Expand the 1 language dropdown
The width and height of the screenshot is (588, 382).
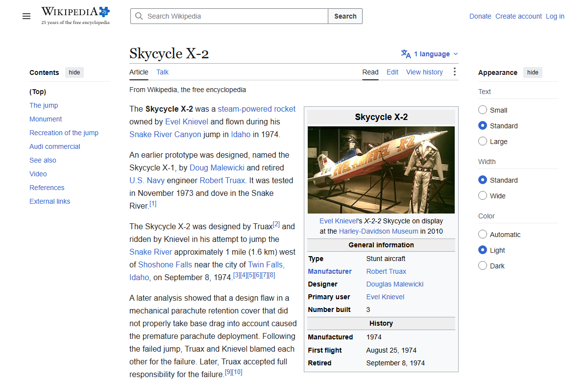tap(430, 54)
